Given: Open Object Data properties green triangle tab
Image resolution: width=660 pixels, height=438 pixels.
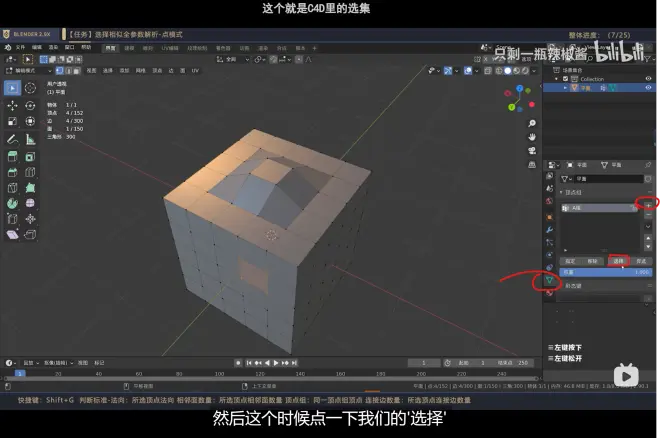Looking at the screenshot, I should click(x=549, y=281).
